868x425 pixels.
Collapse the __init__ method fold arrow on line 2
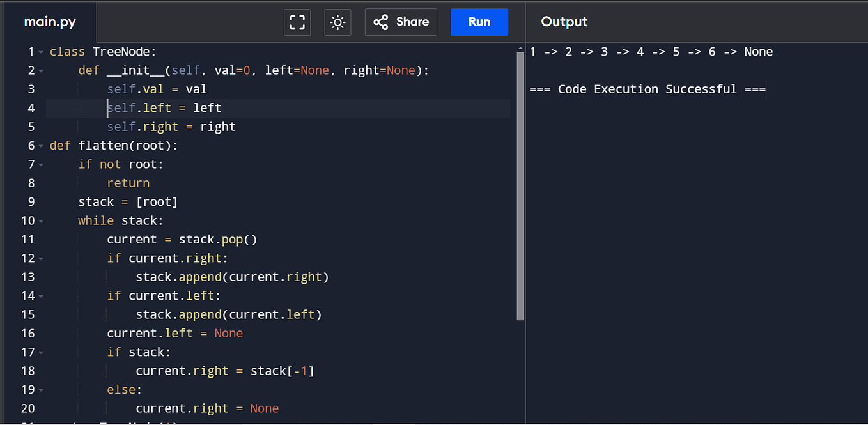click(41, 71)
